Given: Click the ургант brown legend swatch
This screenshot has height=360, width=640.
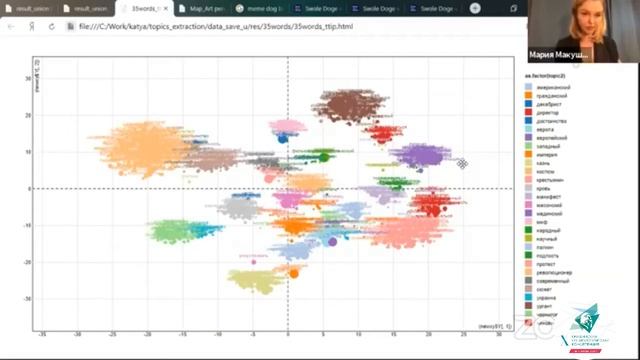Looking at the screenshot, I should (528, 306).
